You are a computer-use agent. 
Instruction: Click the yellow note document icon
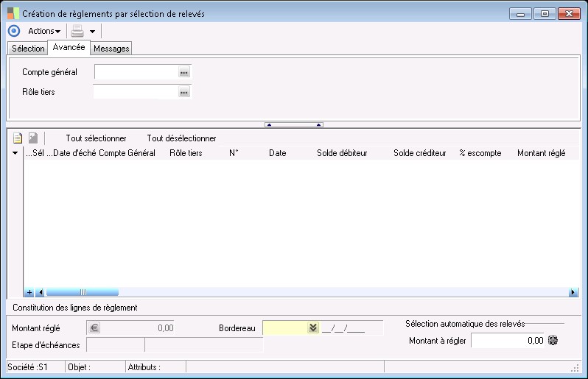point(18,138)
